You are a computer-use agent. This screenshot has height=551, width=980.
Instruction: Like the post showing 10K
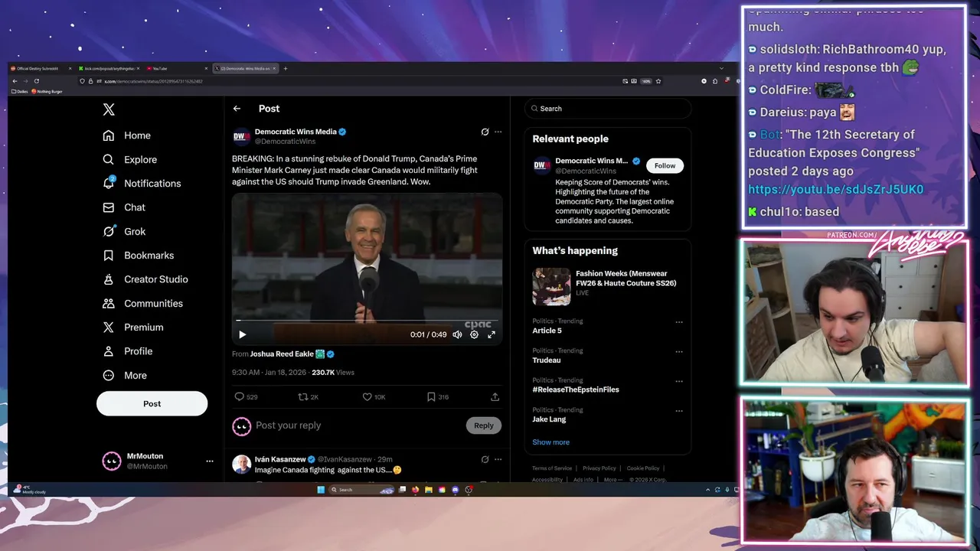click(367, 396)
